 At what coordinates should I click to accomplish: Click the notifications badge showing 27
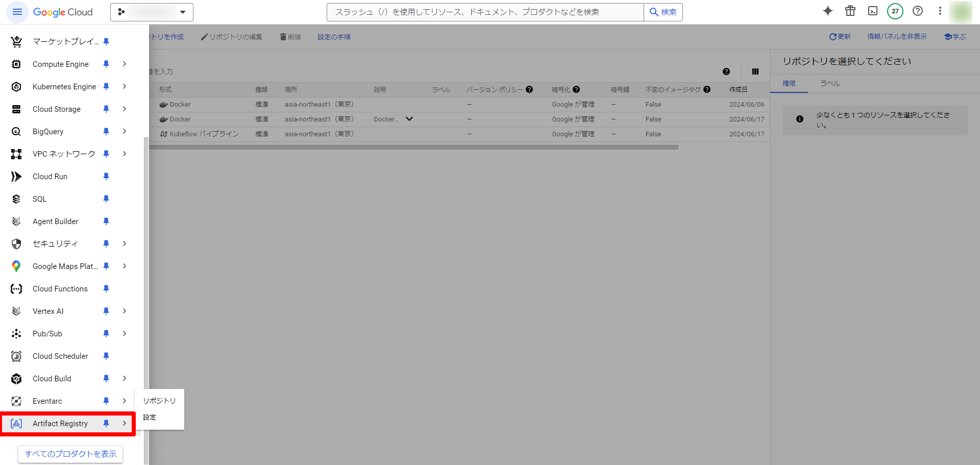click(895, 11)
